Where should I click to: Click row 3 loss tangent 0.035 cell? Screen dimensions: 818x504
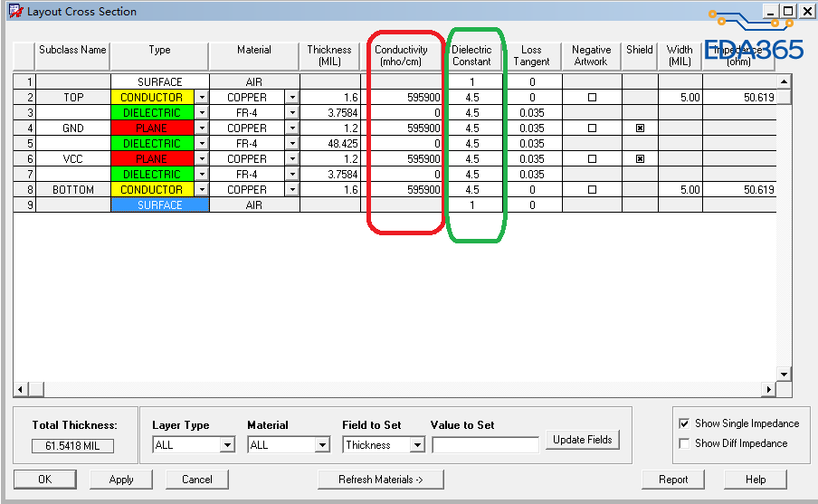coord(532,113)
